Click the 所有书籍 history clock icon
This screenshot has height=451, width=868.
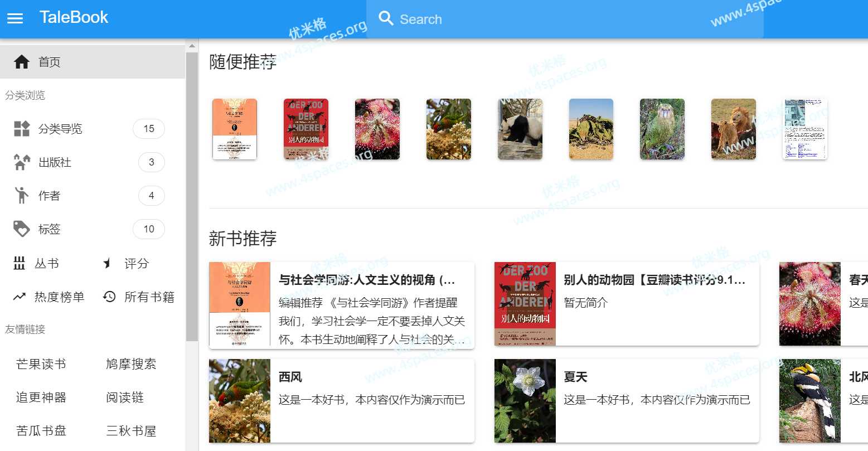coord(109,297)
